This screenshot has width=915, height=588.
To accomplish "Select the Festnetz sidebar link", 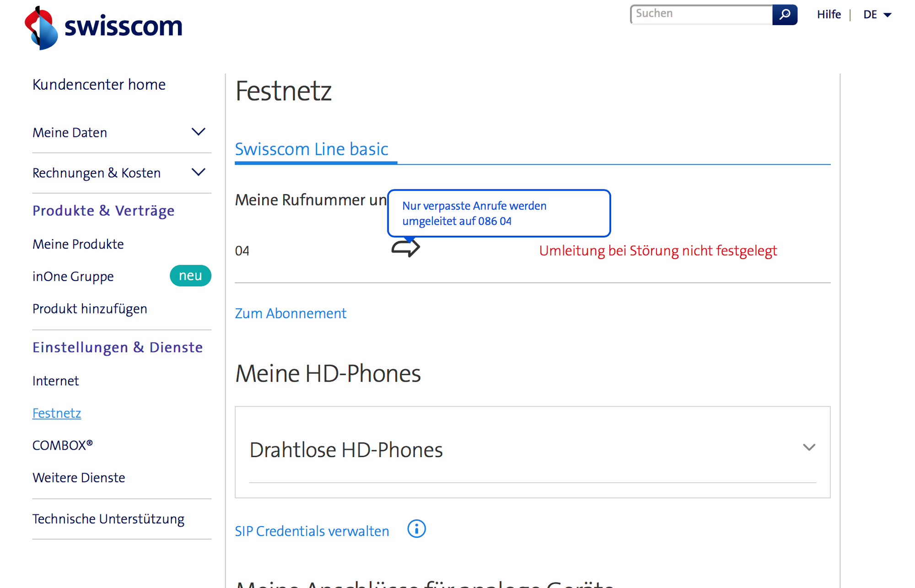I will coord(57,413).
